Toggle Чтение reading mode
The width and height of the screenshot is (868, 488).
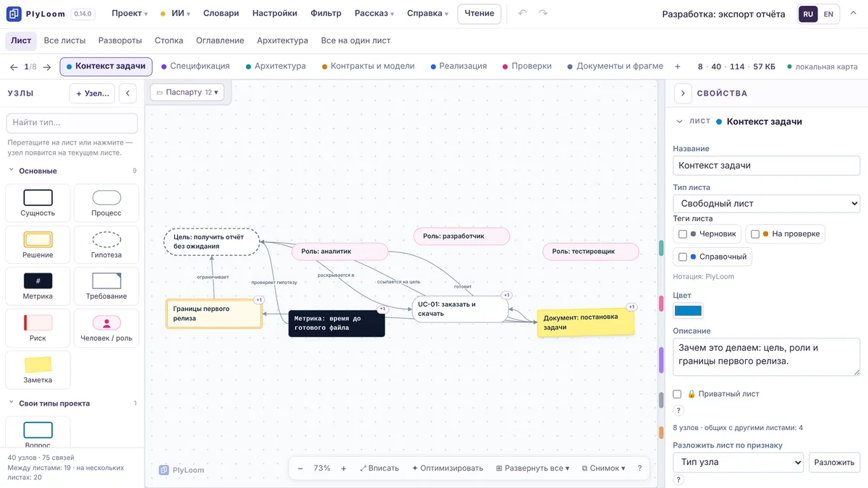480,14
